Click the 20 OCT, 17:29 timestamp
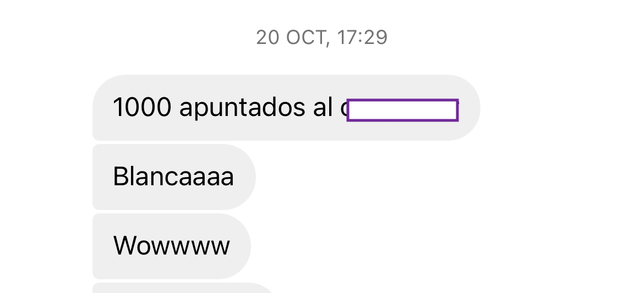Viewport: 644px width, 293px height. coord(321,37)
